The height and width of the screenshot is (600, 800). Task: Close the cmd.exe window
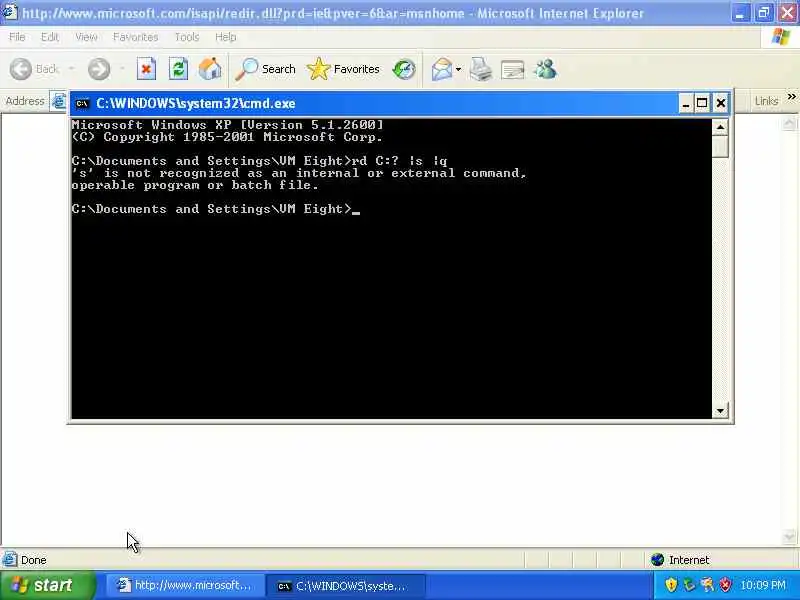point(720,104)
